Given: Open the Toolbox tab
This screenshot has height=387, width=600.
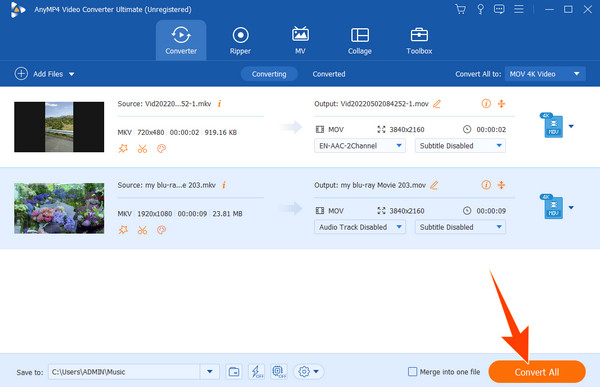Looking at the screenshot, I should (419, 40).
